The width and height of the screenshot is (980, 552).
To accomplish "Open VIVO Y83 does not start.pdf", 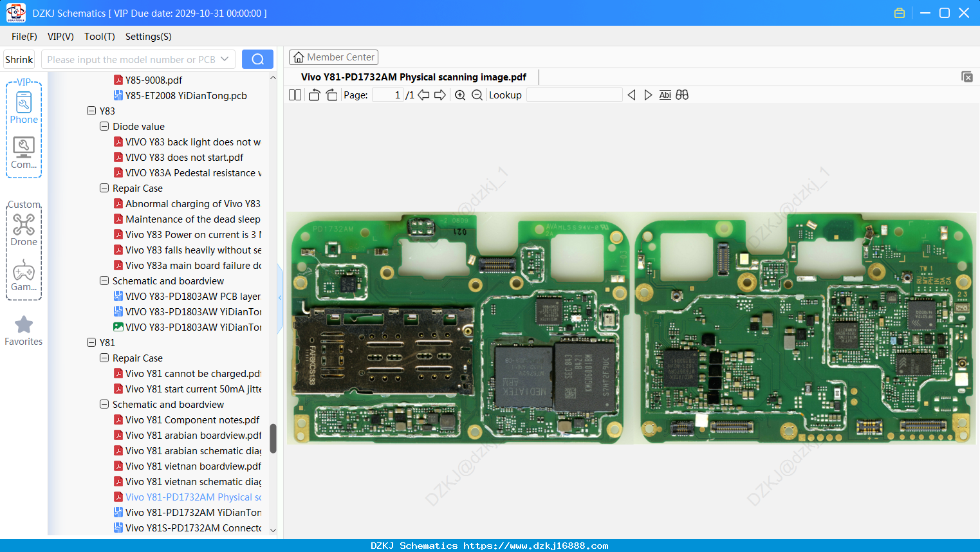I will pos(179,157).
